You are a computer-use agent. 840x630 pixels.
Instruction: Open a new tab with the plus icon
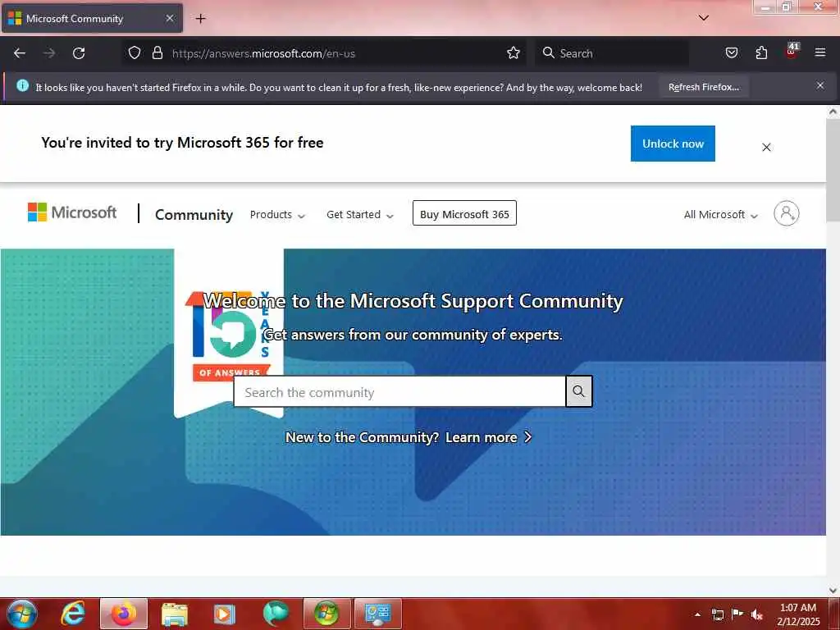[200, 19]
